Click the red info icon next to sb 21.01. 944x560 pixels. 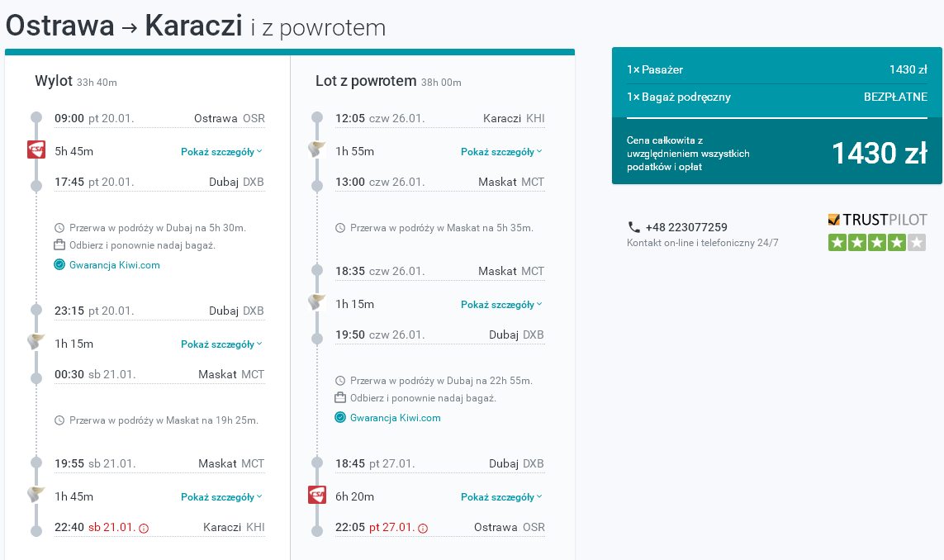click(x=143, y=528)
